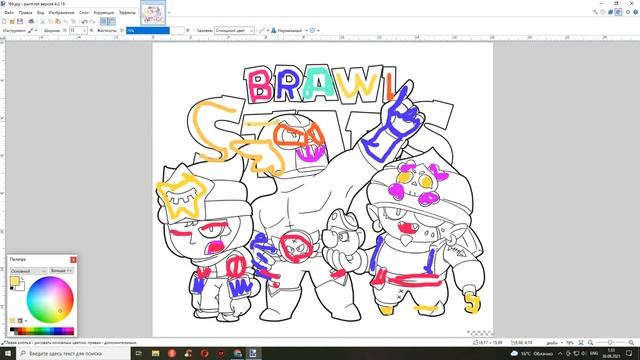Click the Windows Start button
This screenshot has height=360, width=640.
(x=7, y=353)
